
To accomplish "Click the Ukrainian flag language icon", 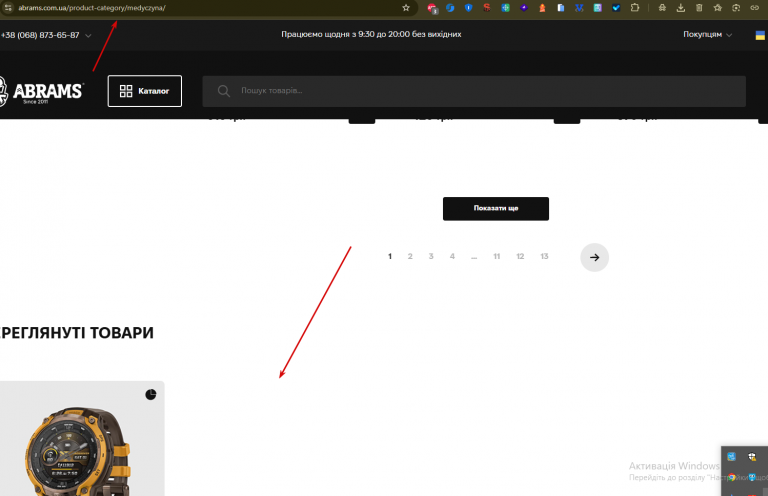I will tap(760, 35).
